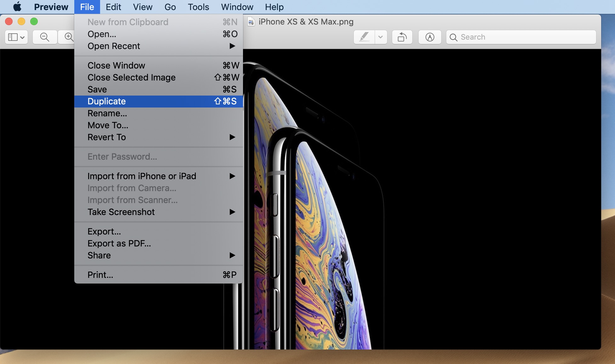The image size is (615, 364).
Task: Click the show inspector icon
Action: [429, 36]
